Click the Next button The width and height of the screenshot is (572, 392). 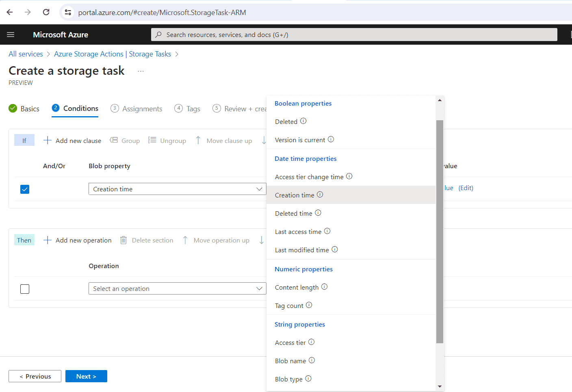click(x=86, y=376)
